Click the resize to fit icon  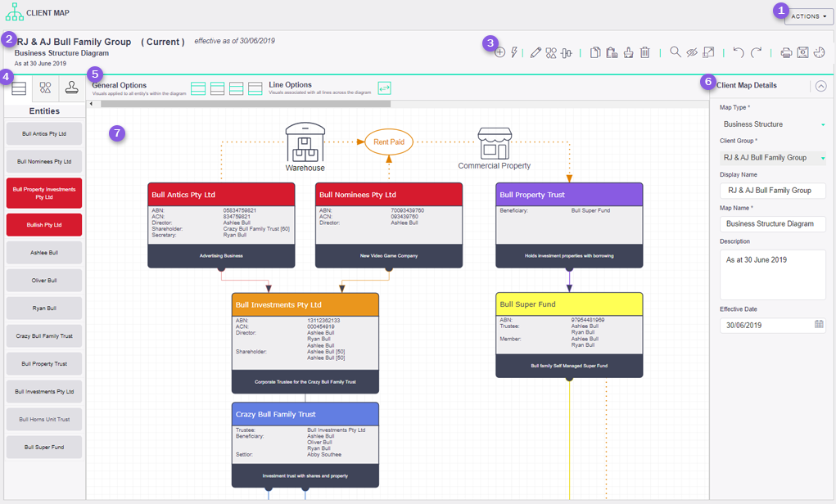708,52
